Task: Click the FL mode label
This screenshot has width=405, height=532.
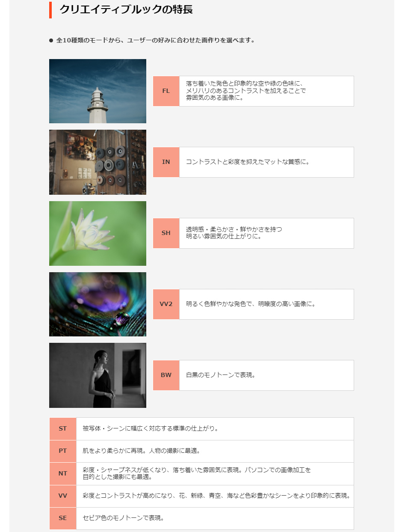Action: pyautogui.click(x=166, y=91)
